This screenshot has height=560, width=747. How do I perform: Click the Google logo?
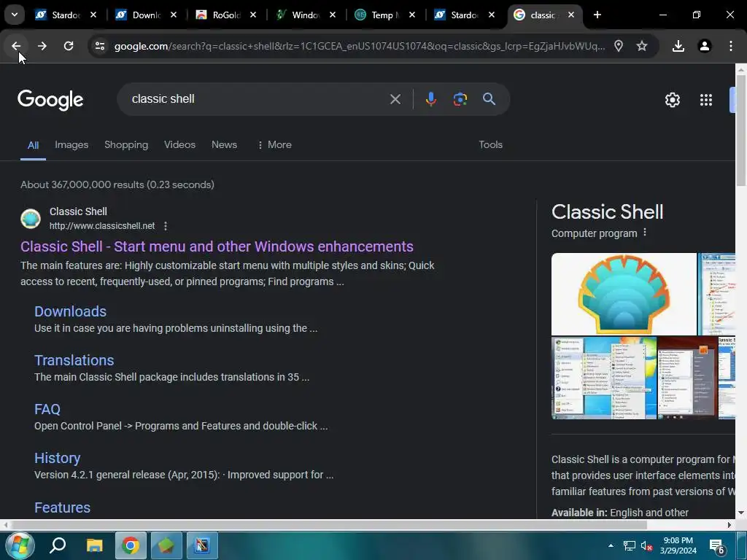[x=50, y=100]
